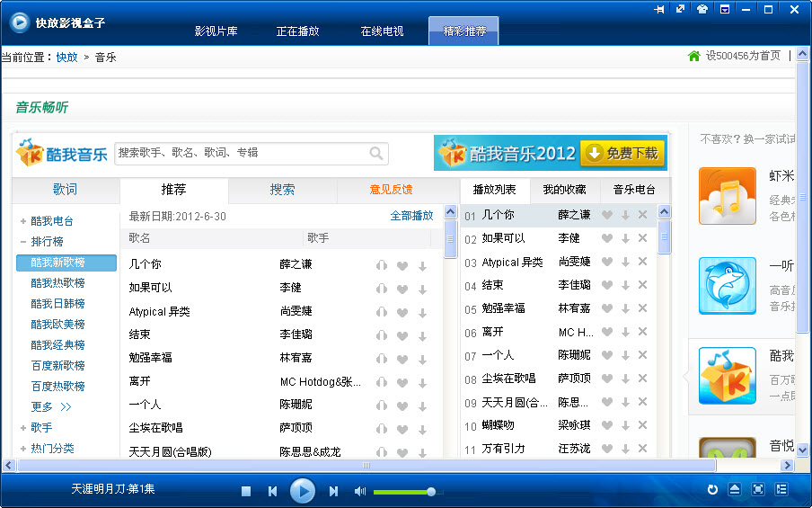Mute the volume speaker icon
The width and height of the screenshot is (812, 508).
360,491
